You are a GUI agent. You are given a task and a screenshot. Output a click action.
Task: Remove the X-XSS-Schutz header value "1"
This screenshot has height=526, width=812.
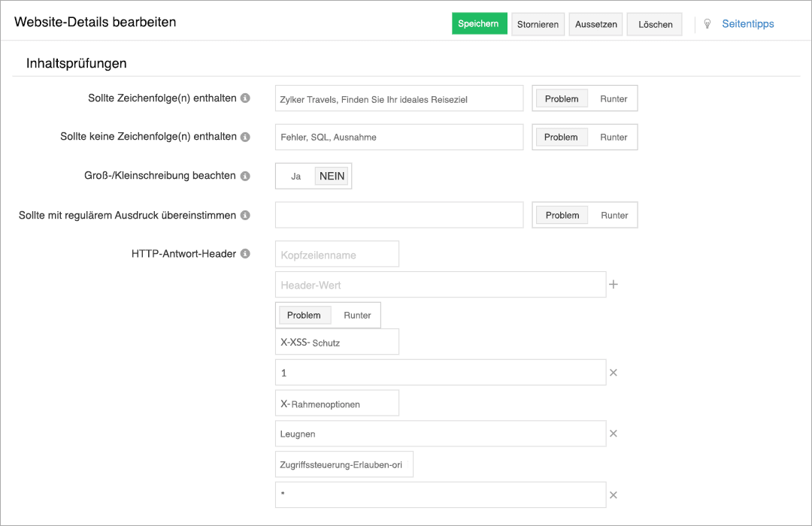(614, 372)
